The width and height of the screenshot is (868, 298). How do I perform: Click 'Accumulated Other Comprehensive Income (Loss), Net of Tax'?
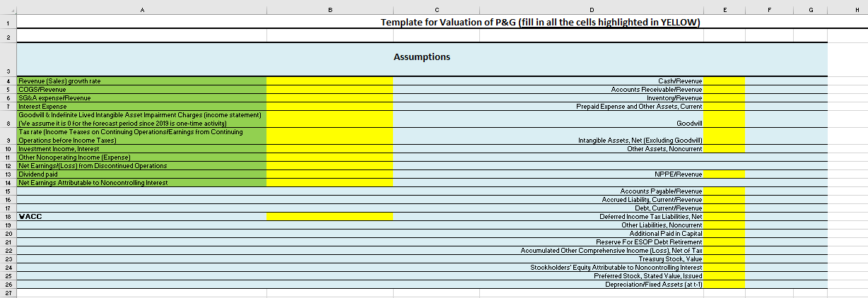(x=592, y=251)
